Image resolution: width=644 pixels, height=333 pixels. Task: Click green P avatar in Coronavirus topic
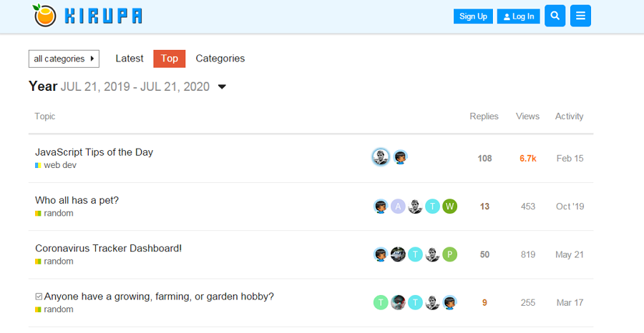(x=450, y=254)
